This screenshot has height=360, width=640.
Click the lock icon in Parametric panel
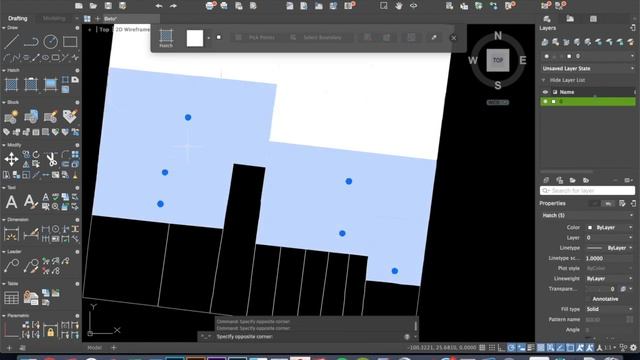(x=50, y=330)
